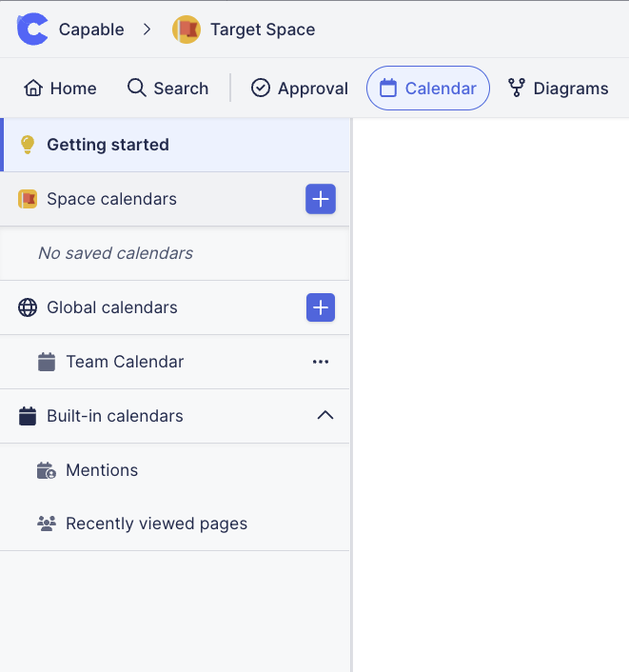Click the Team Calendar calendar icon

(x=47, y=362)
